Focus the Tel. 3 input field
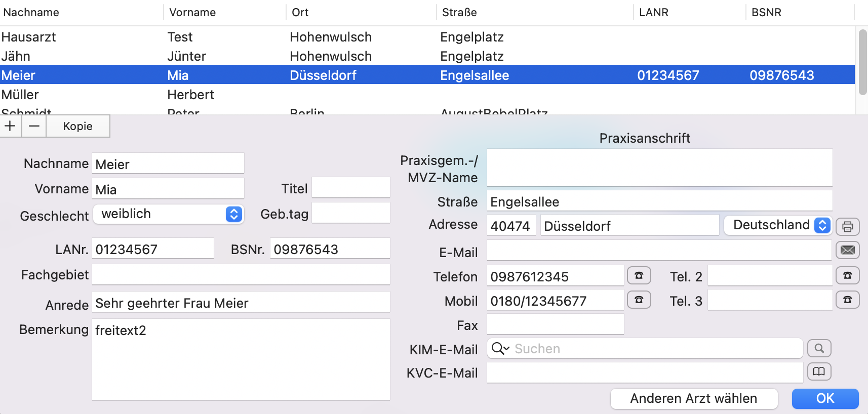The width and height of the screenshot is (868, 414). coord(770,300)
